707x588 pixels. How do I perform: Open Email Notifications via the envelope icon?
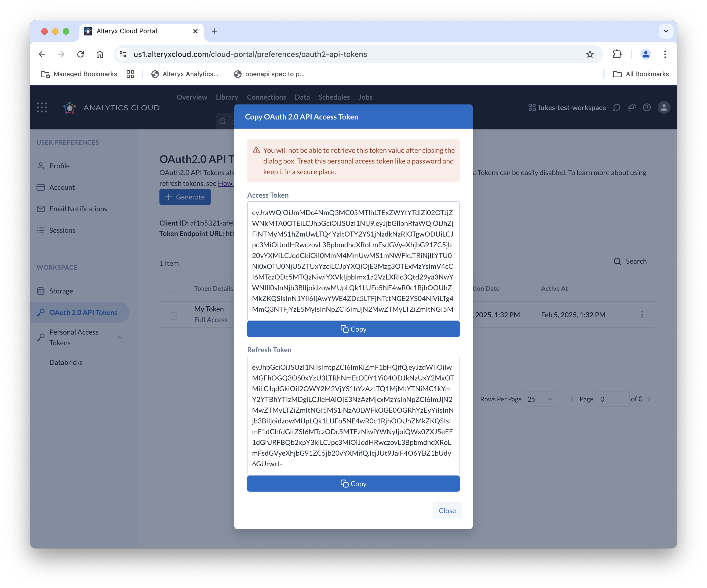[x=41, y=209]
